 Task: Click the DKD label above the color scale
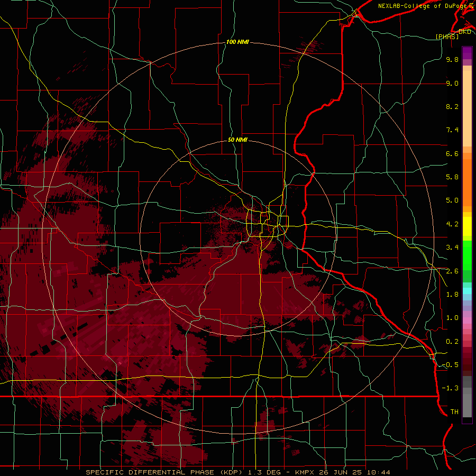coord(465,31)
